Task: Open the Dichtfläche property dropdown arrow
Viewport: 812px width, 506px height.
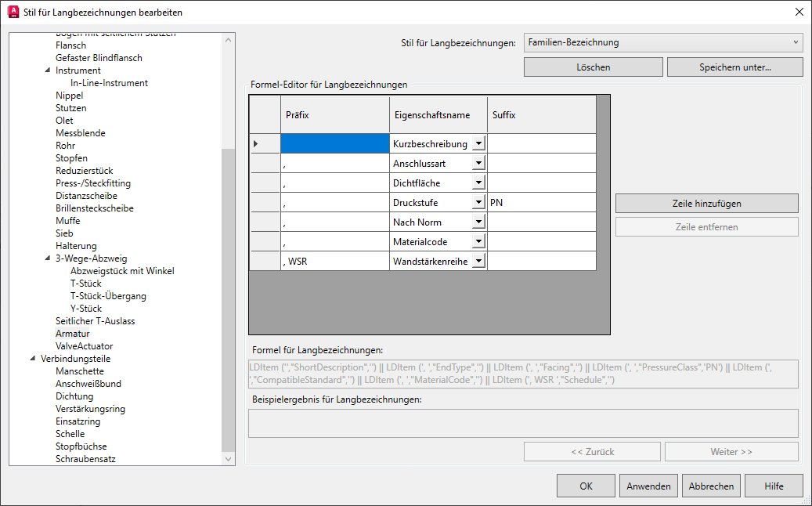Action: click(479, 183)
